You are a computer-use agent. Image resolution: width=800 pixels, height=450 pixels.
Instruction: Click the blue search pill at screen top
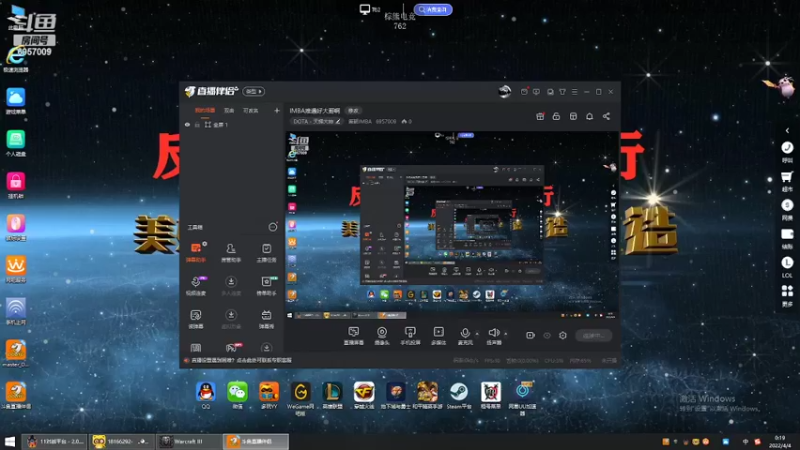coord(433,9)
